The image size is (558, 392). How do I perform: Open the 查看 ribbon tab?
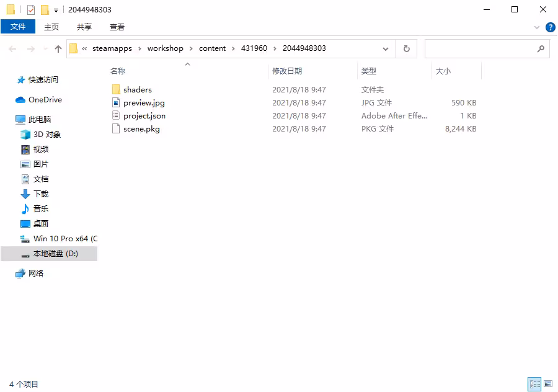pyautogui.click(x=117, y=27)
